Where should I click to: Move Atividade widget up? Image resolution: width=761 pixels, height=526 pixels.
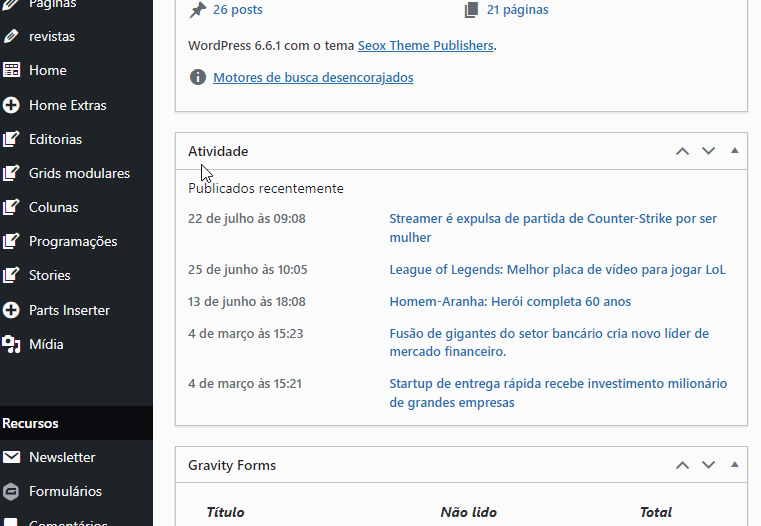(x=682, y=151)
